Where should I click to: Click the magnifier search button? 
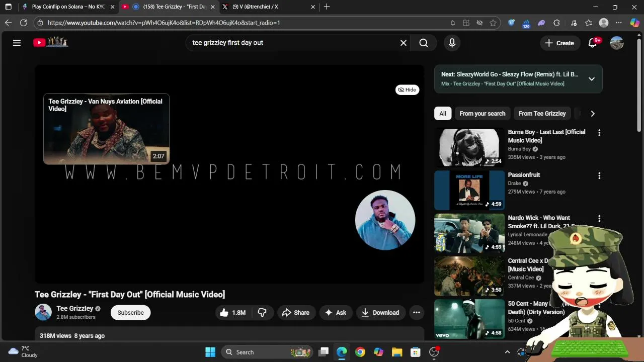(x=424, y=43)
